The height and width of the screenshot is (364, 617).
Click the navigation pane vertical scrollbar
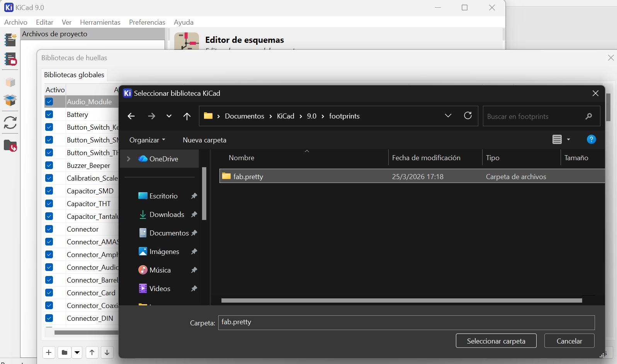[x=204, y=193]
